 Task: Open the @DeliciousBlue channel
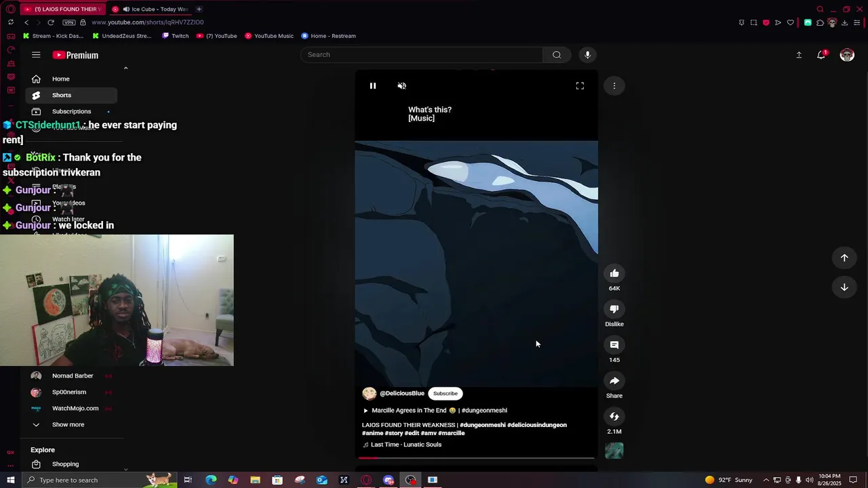click(402, 393)
